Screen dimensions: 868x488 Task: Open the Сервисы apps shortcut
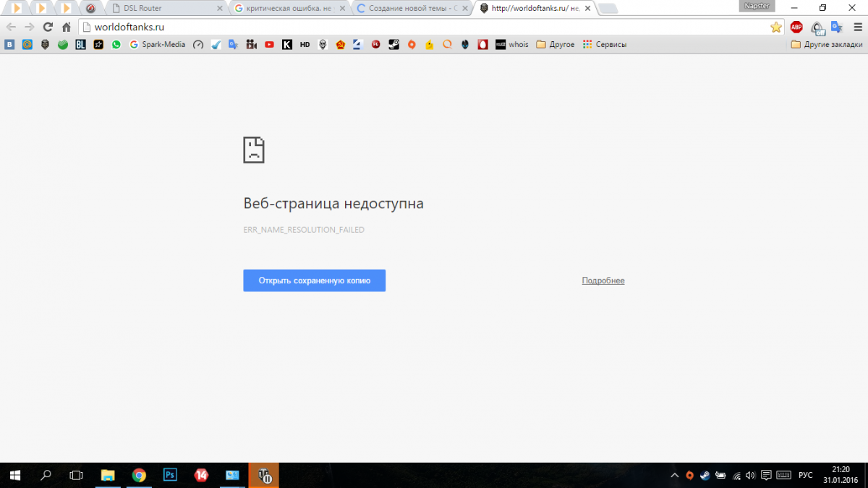[x=604, y=44]
